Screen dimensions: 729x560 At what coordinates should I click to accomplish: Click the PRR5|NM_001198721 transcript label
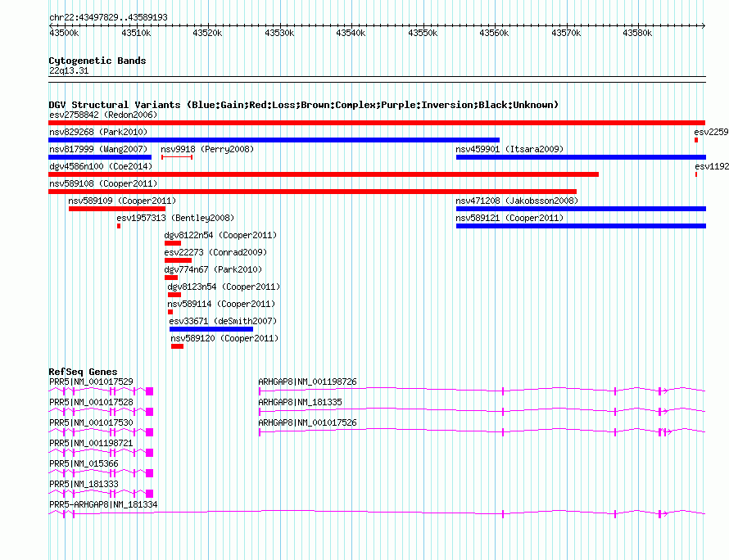tap(91, 443)
